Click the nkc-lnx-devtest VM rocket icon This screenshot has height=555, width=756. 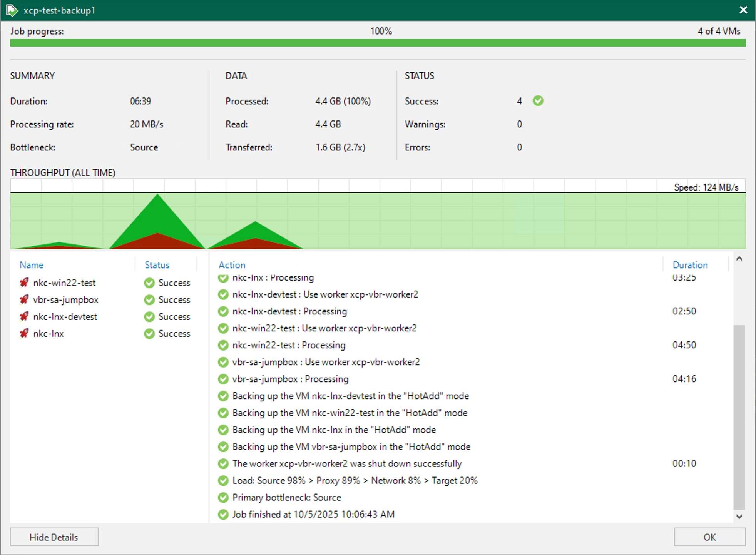[x=24, y=316]
